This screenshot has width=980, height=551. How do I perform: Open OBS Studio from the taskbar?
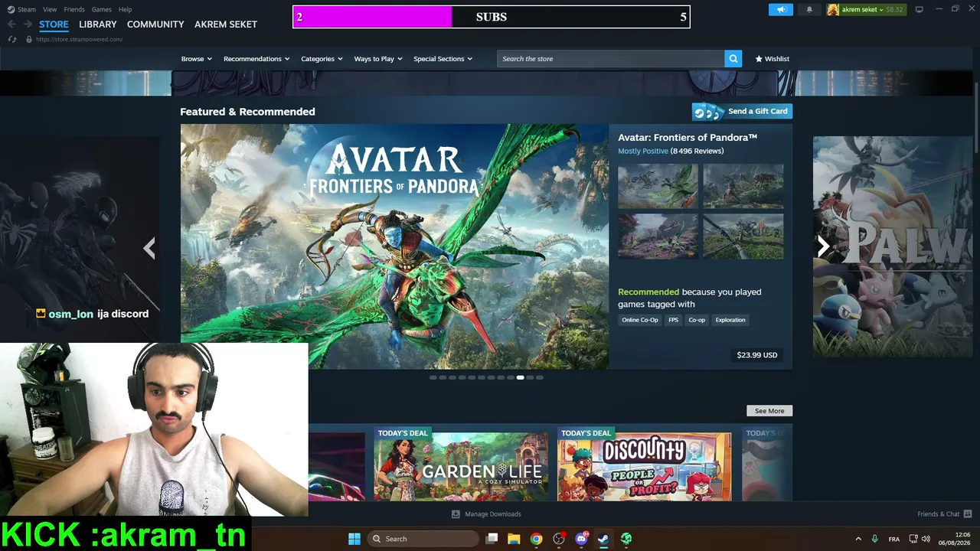pyautogui.click(x=559, y=539)
